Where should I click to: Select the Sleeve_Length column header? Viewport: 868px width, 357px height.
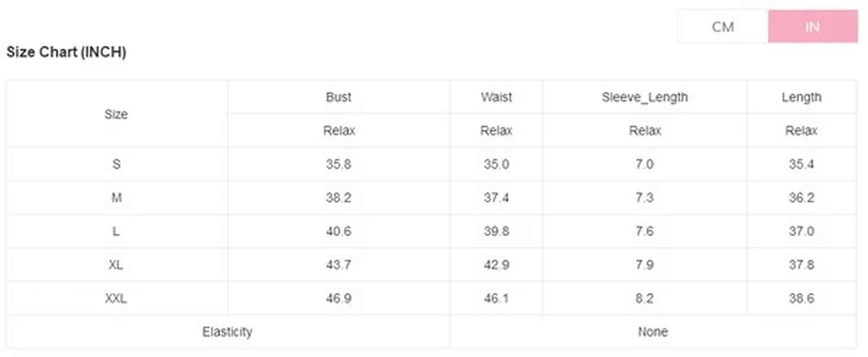644,97
